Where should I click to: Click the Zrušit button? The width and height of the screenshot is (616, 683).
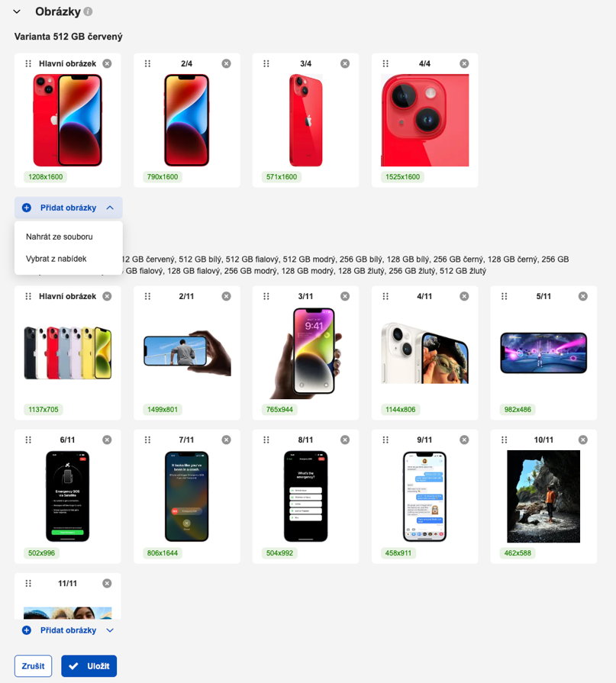[x=33, y=666]
